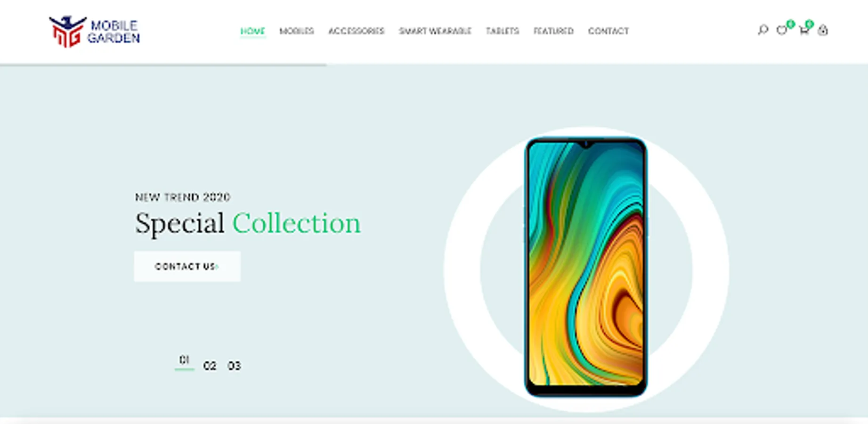Click the account lock icon
868x424 pixels.
click(x=823, y=30)
